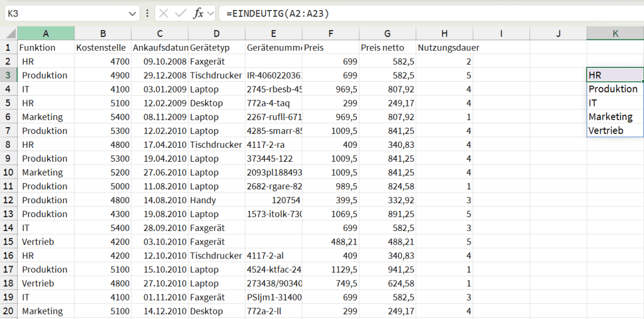Select the Vertrieb cell in column K
The width and height of the screenshot is (644, 319).
pos(614,131)
